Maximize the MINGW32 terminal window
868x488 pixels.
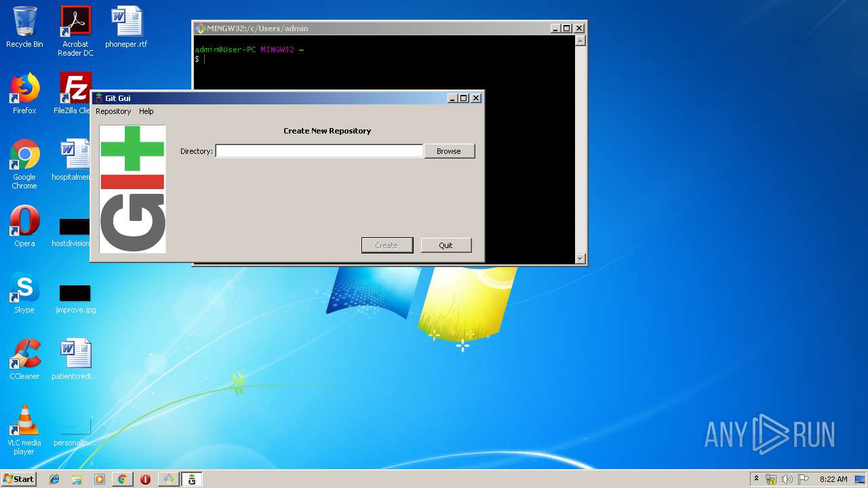click(567, 28)
